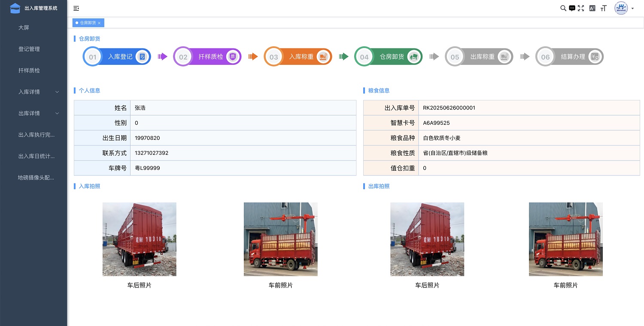This screenshot has width=644, height=326.
Task: Click the 02 扦样质检 step
Action: coord(207,57)
